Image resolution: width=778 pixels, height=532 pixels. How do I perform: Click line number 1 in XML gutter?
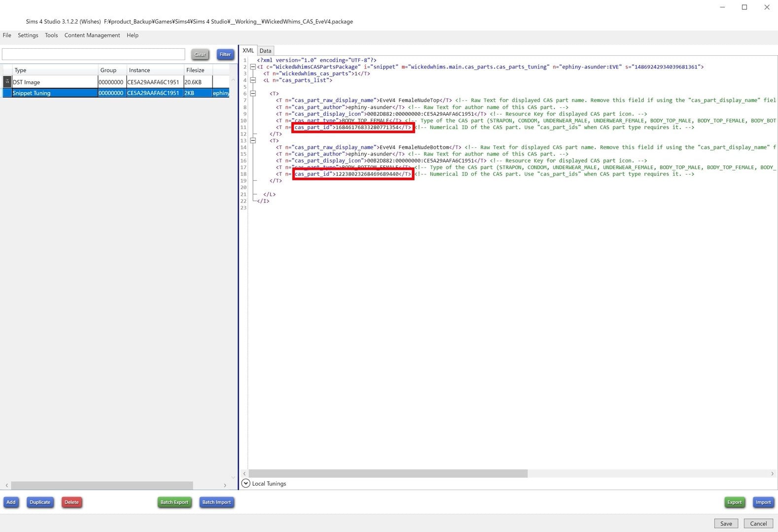(245, 61)
